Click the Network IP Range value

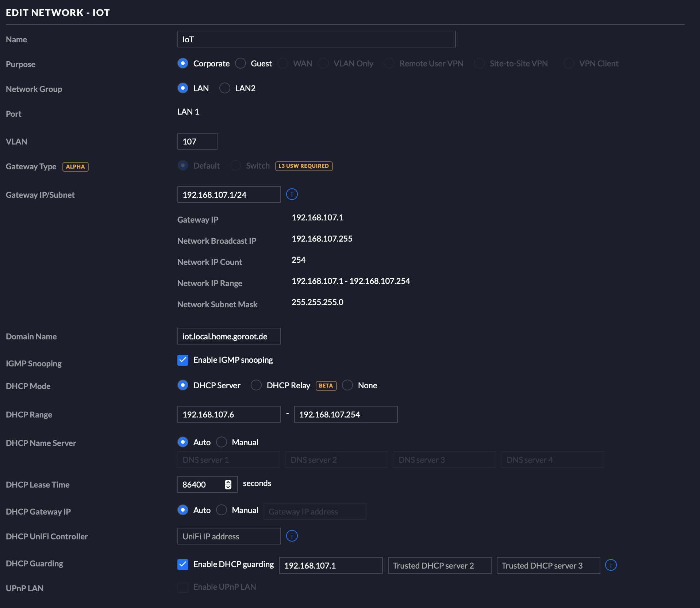coord(351,281)
